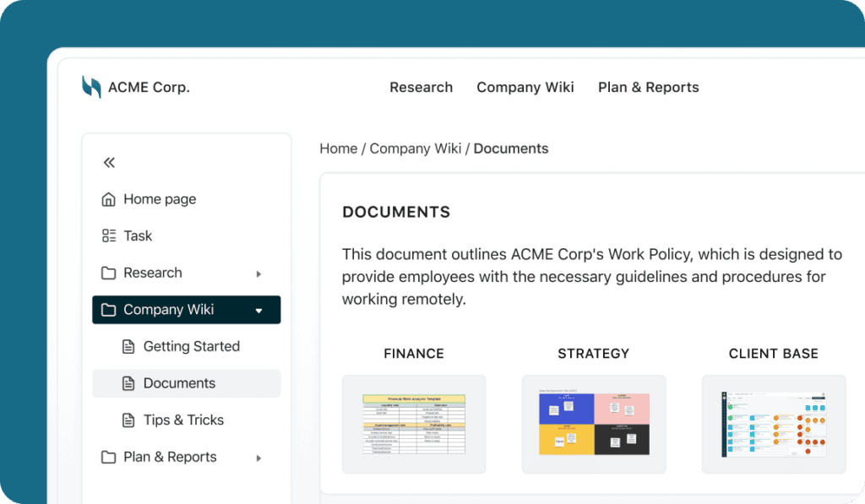Click the STRATEGY column heading
865x504 pixels.
[x=594, y=354]
